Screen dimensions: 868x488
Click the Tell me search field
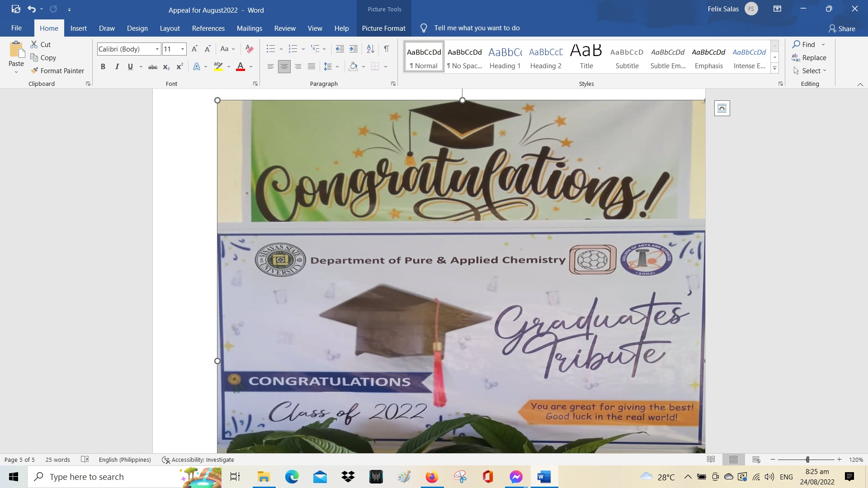coord(476,28)
